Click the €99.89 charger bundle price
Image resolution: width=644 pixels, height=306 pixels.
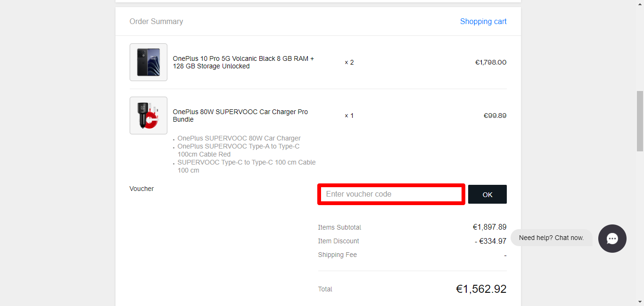[495, 116]
